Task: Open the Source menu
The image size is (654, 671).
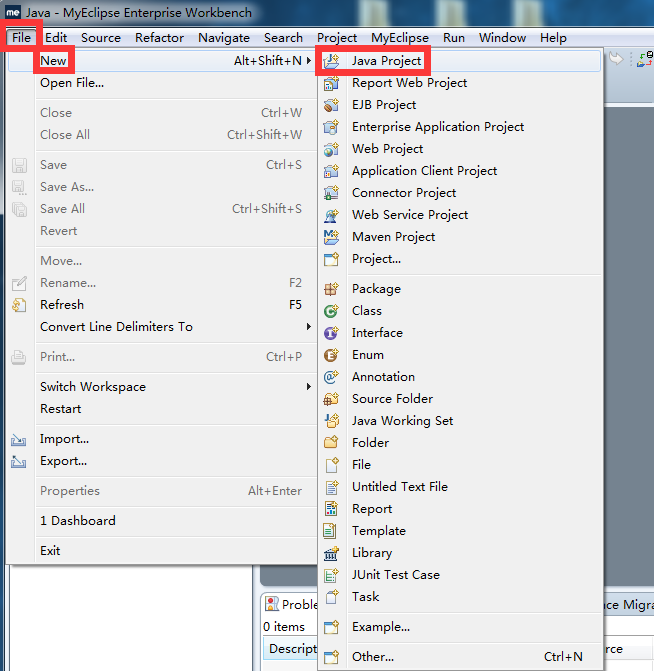Action: click(101, 38)
